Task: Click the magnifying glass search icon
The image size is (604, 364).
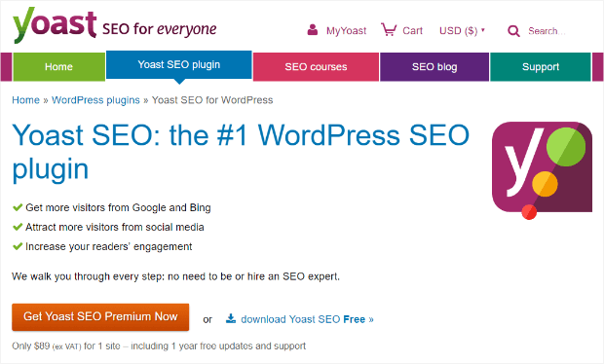Action: pyautogui.click(x=513, y=31)
